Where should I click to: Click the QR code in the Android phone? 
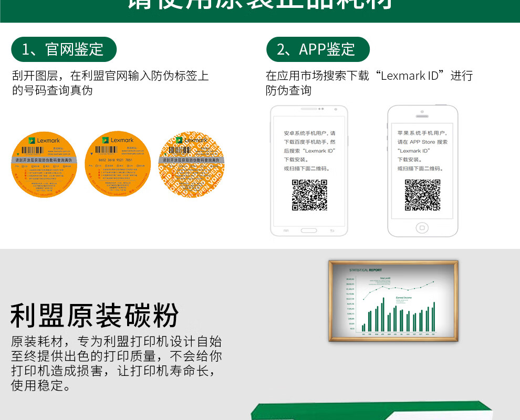tap(309, 195)
